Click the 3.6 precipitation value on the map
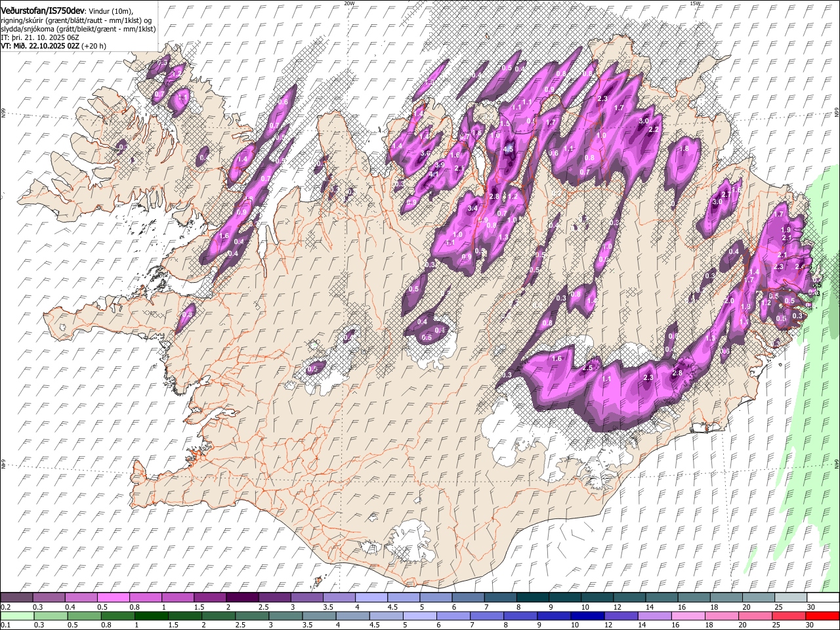Screen dimensions: 840x630 tap(425, 154)
